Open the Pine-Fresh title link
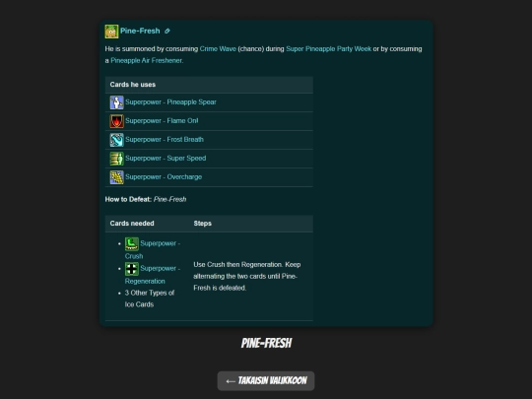This screenshot has width=532, height=399. (x=140, y=31)
